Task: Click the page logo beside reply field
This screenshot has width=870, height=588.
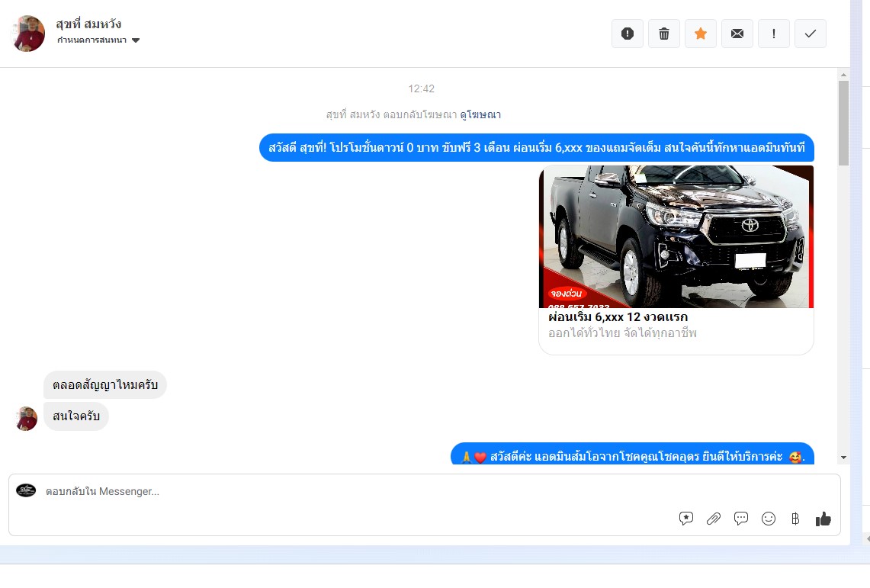Action: coord(26,490)
